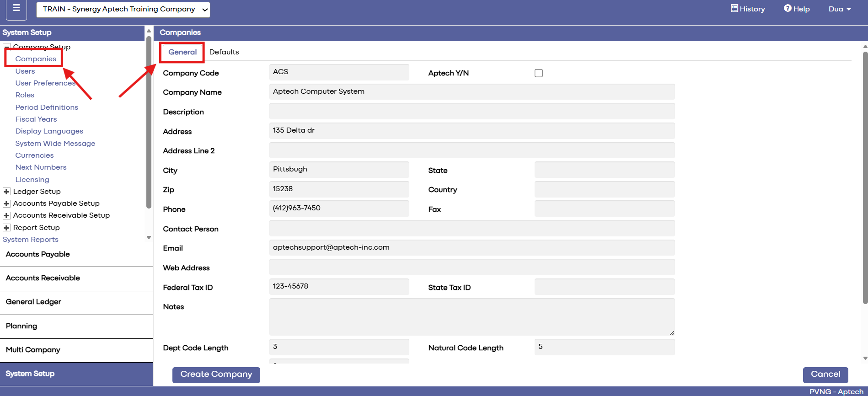Open the General Ledger module
The image size is (868, 396).
76,302
